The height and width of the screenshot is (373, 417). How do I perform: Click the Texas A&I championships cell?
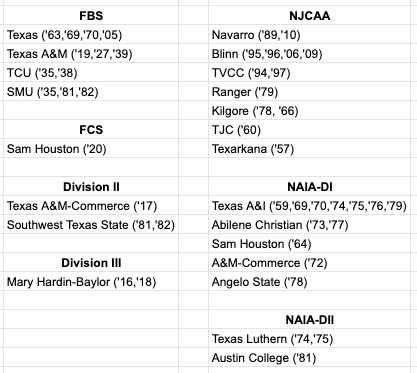pos(310,206)
